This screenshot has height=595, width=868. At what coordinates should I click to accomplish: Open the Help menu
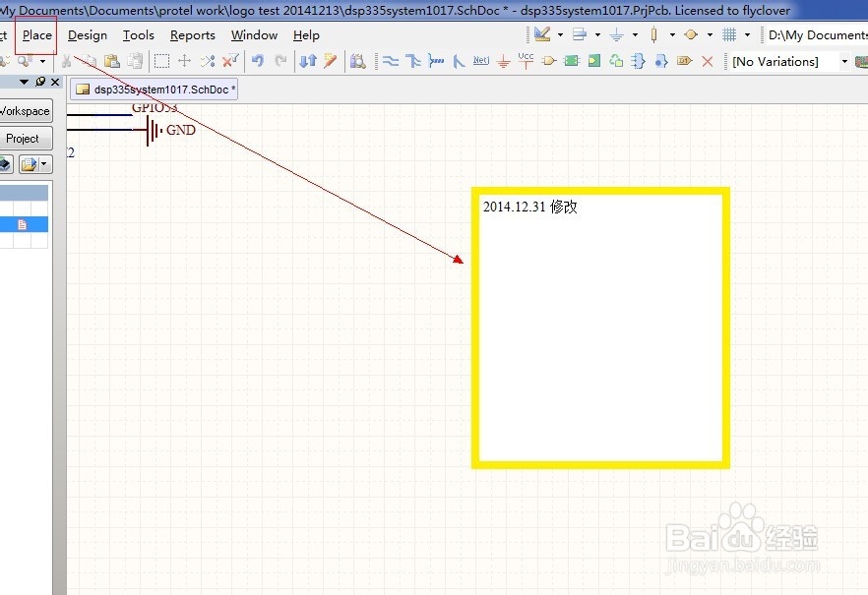point(306,35)
